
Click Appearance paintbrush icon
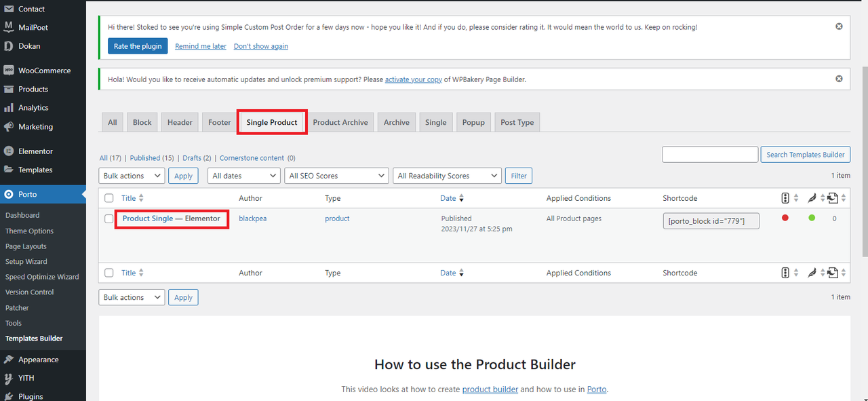[9, 360]
